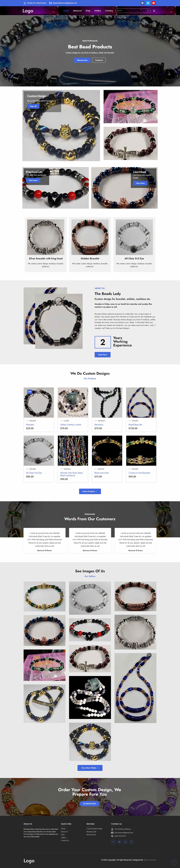The image size is (180, 868).
Task: Click the footer TikTok icon
Action: tap(125, 842)
